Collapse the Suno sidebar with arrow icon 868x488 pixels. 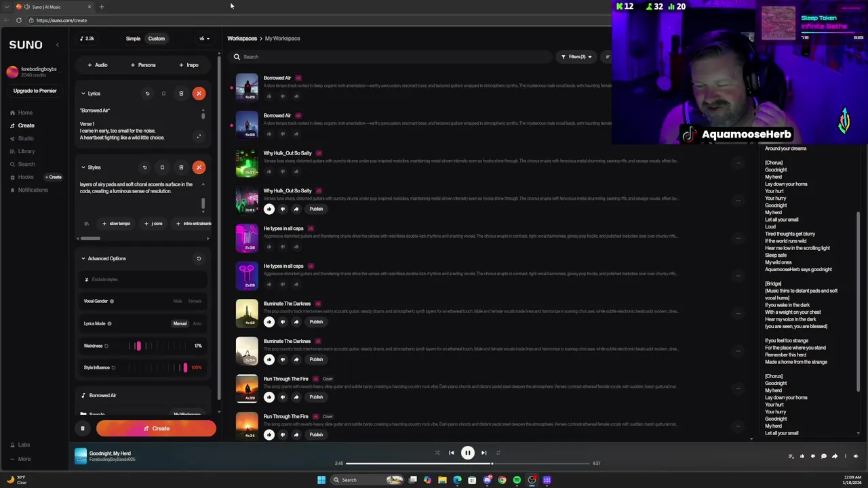[58, 45]
